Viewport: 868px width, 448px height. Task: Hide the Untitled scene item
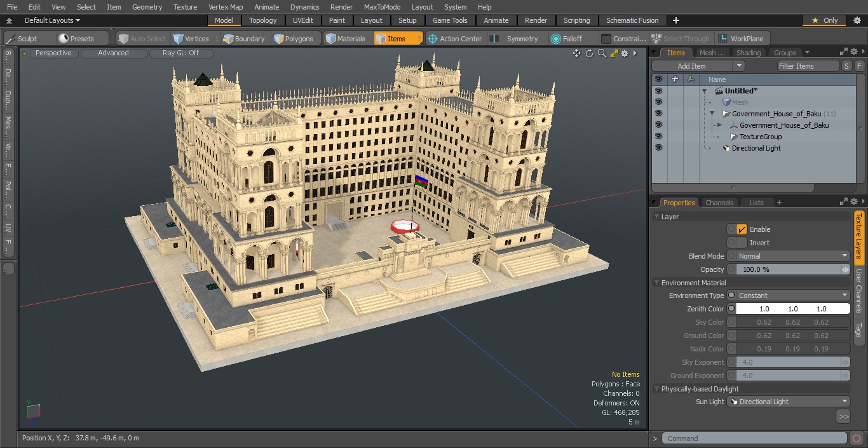pos(658,91)
